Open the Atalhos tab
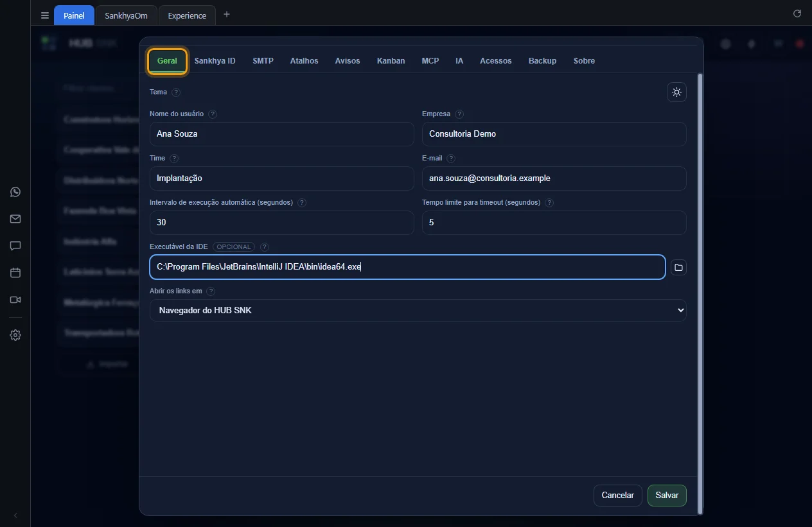The width and height of the screenshot is (812, 527). (304, 61)
